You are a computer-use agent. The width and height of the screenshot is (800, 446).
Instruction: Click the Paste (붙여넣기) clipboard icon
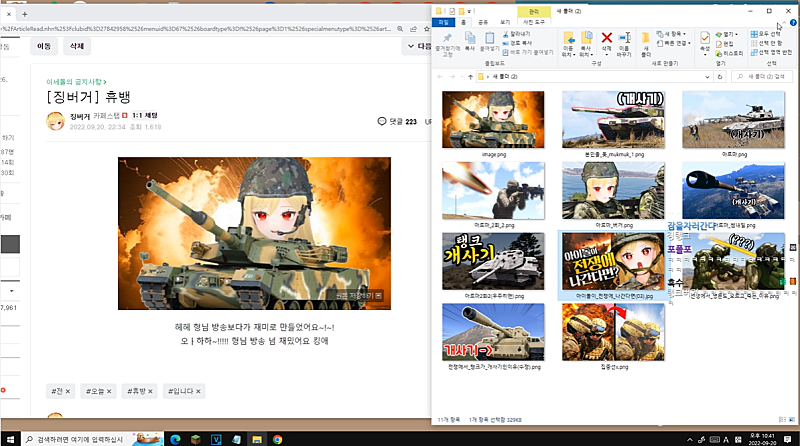(489, 40)
